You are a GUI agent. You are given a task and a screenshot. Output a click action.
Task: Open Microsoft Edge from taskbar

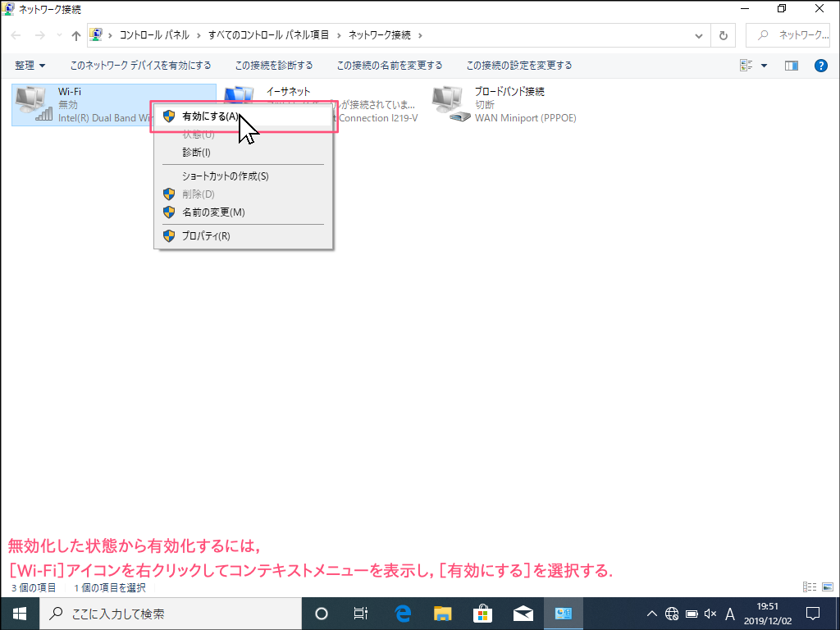[403, 614]
